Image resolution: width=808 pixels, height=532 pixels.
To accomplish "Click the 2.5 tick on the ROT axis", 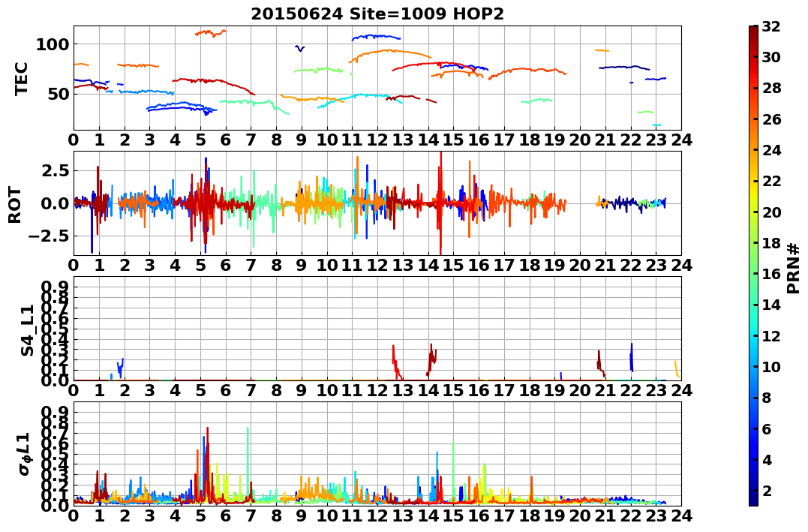I will (x=56, y=170).
